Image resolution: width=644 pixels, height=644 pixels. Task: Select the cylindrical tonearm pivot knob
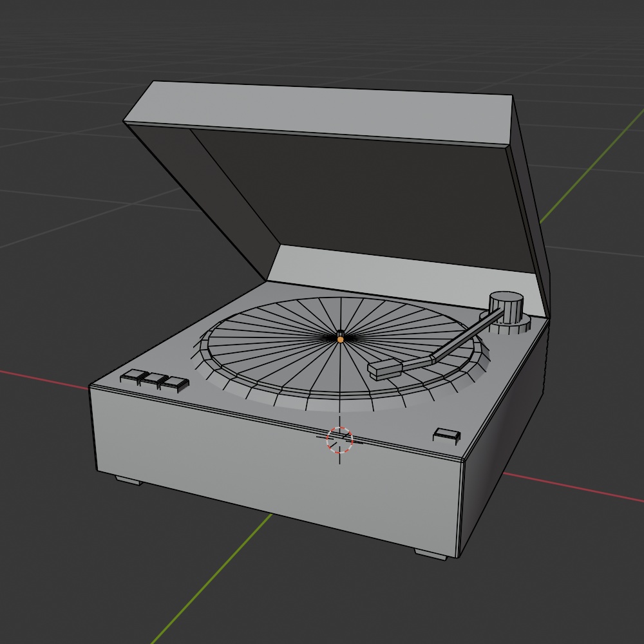506,304
